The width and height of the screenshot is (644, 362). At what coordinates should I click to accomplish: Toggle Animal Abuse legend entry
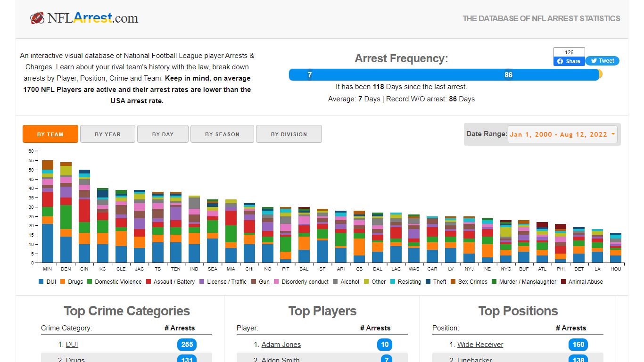(582, 282)
